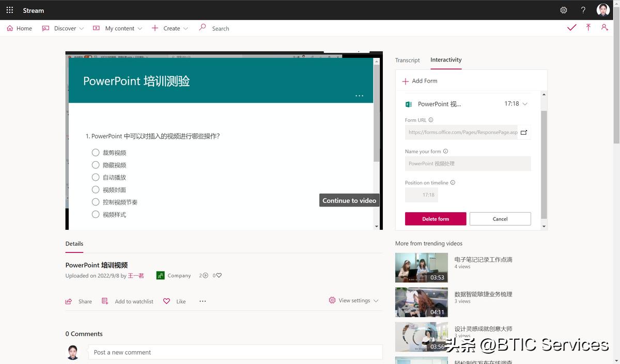Click the upload arrow in the top toolbar
The width and height of the screenshot is (620, 364).
pyautogui.click(x=588, y=28)
